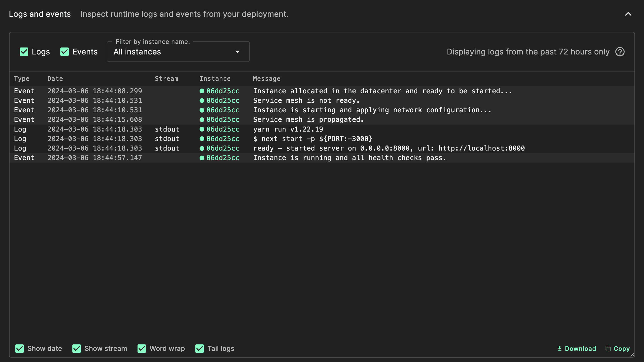This screenshot has width=644, height=362.
Task: Click the Download icon button
Action: (576, 348)
